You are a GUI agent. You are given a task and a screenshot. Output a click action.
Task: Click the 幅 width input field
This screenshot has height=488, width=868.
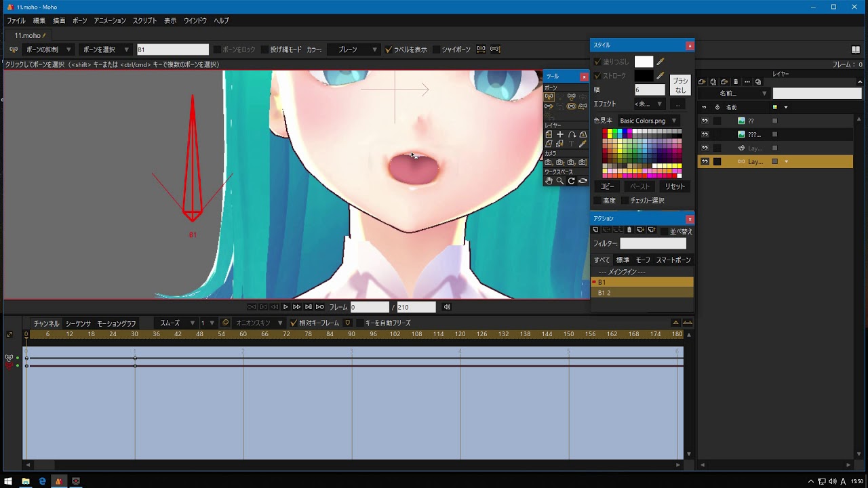click(650, 90)
